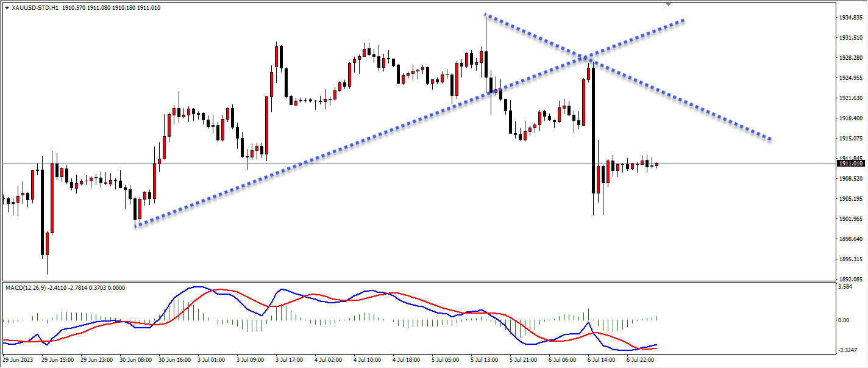Click the 30 Jun 08:00 time label
The image size is (868, 368).
click(137, 361)
